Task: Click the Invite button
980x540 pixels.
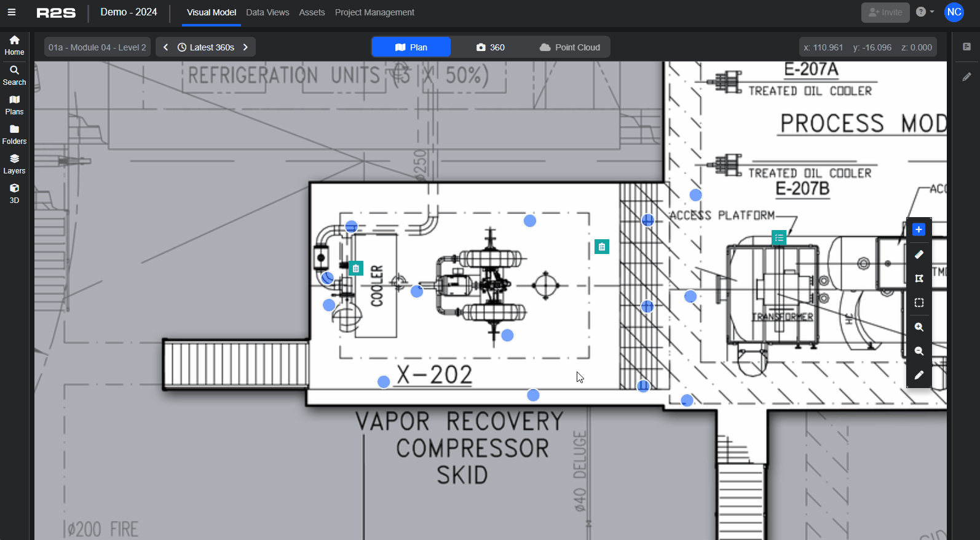Action: pyautogui.click(x=885, y=12)
